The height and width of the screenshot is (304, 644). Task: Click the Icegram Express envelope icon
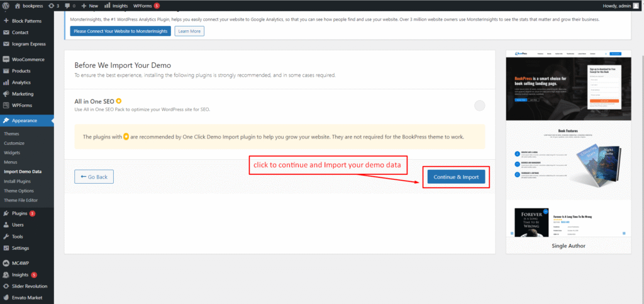[x=6, y=44]
